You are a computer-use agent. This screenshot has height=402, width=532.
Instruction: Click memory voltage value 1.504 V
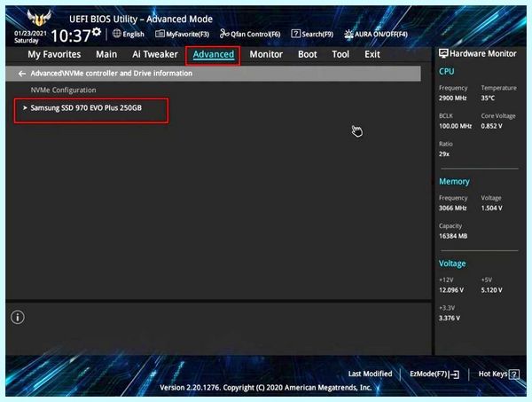pos(491,209)
